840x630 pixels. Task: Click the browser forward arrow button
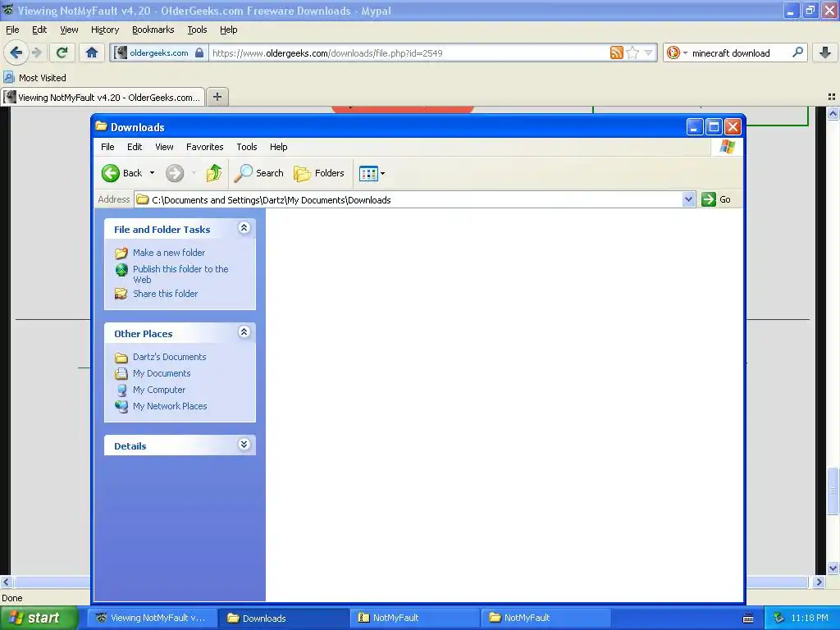pyautogui.click(x=36, y=52)
